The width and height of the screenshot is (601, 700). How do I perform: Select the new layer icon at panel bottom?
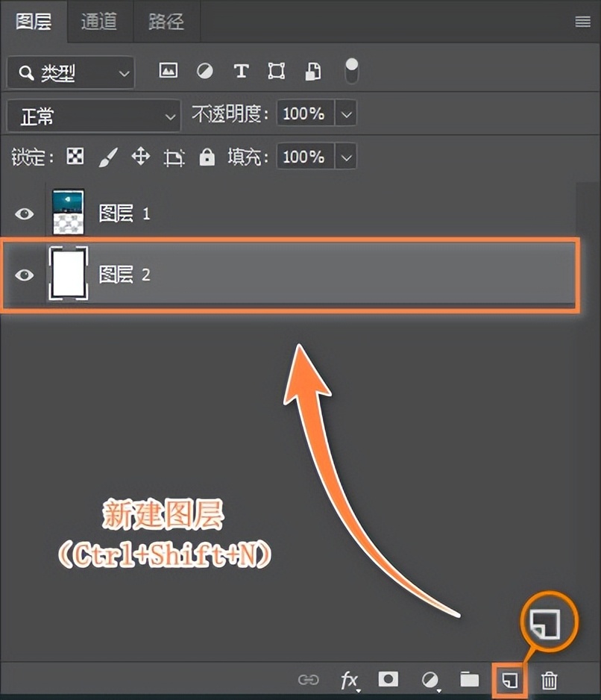point(509,680)
